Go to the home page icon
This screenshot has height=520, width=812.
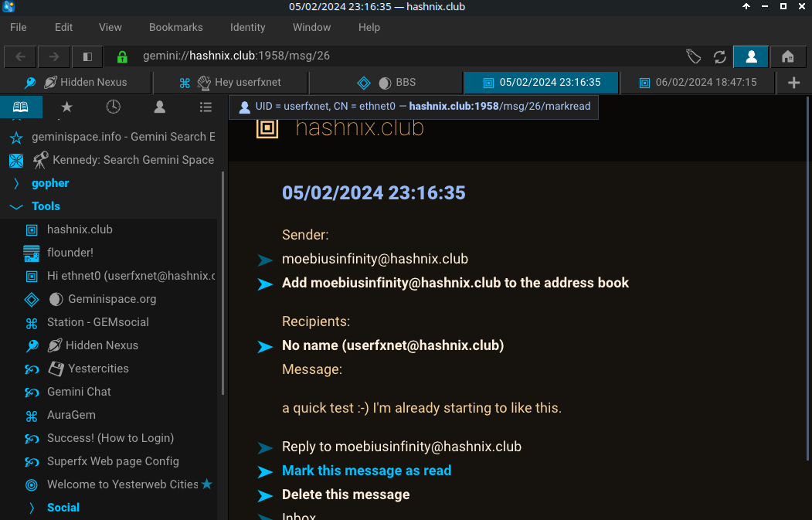(x=788, y=56)
